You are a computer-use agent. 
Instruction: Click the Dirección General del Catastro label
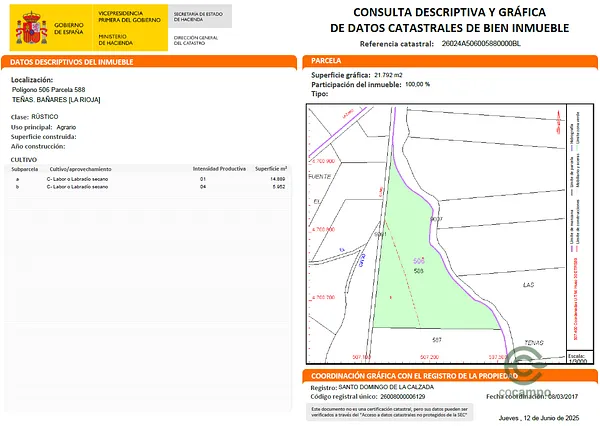pos(195,39)
